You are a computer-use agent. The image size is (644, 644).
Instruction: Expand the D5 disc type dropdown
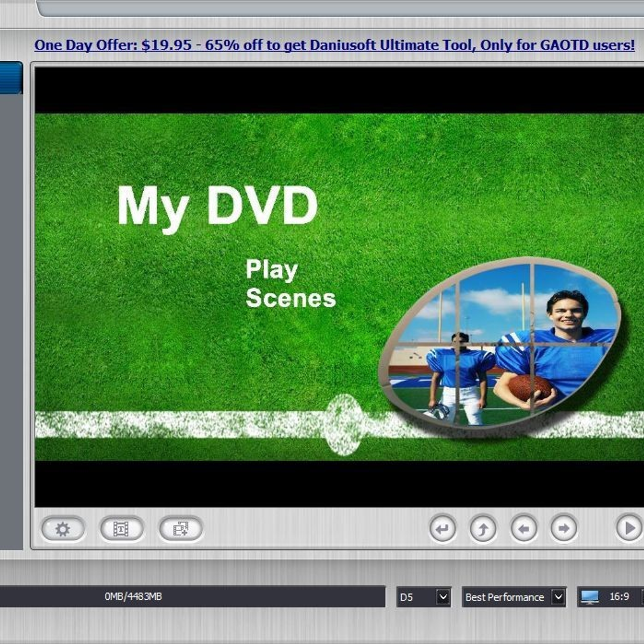tap(443, 597)
